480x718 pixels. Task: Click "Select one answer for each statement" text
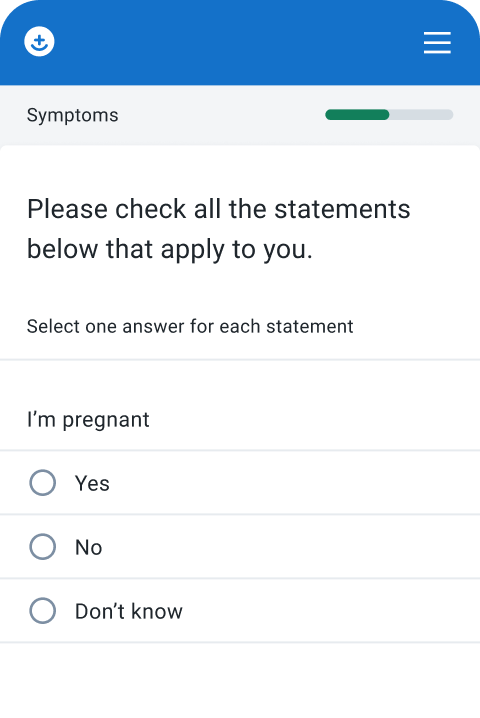click(190, 326)
